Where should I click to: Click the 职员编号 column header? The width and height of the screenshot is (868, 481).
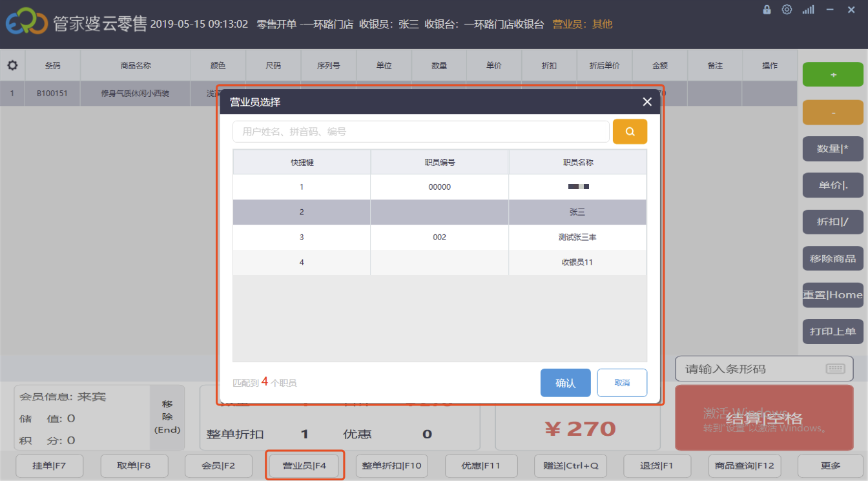point(439,162)
